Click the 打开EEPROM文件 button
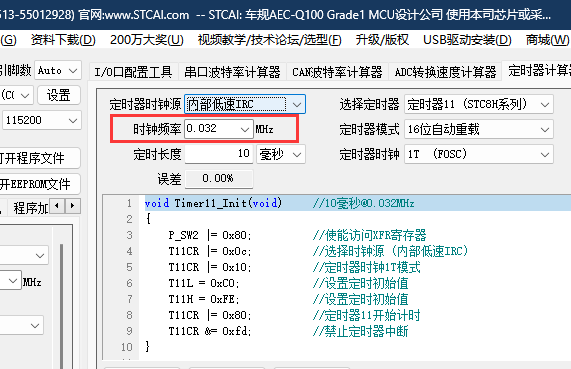571x369 pixels. [39, 184]
